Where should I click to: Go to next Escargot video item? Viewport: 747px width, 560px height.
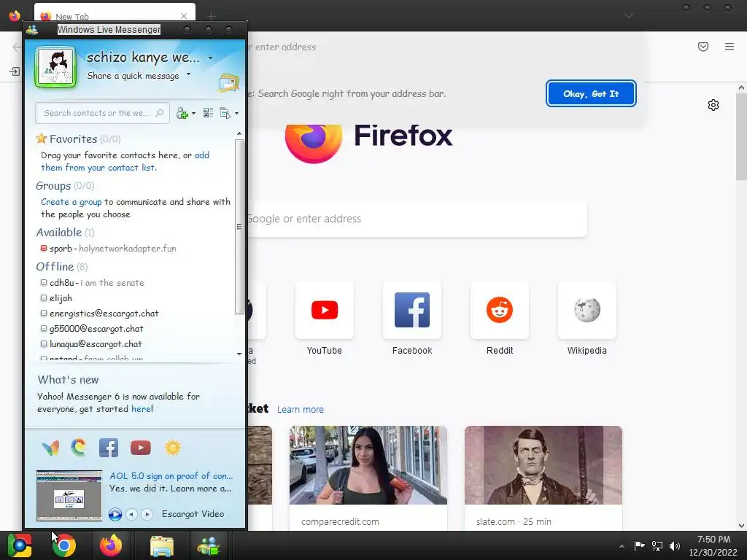click(147, 514)
